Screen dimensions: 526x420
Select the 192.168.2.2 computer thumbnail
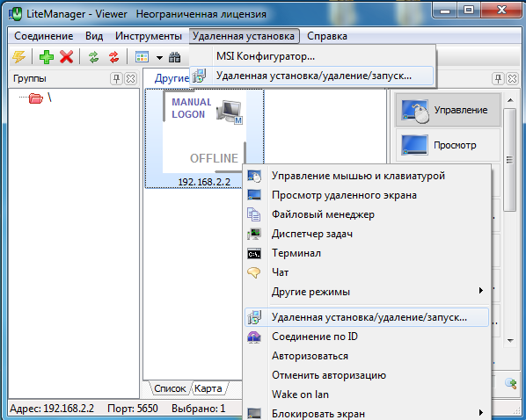(x=204, y=139)
